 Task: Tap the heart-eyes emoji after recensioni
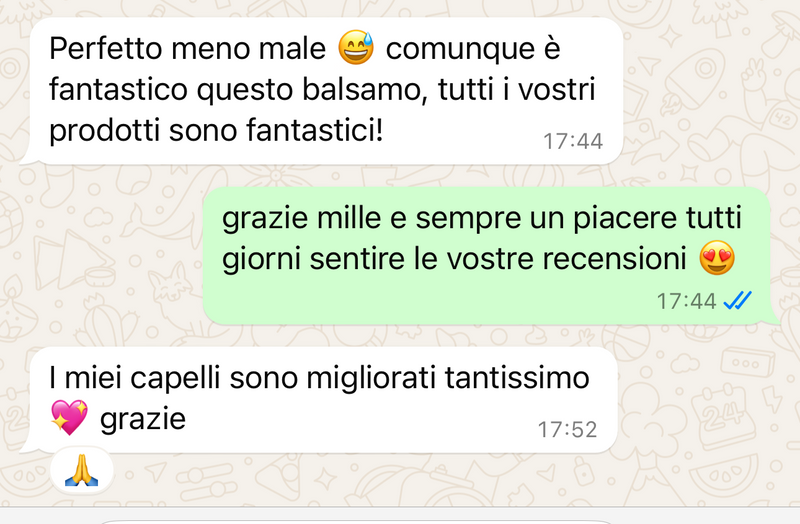[x=717, y=258]
